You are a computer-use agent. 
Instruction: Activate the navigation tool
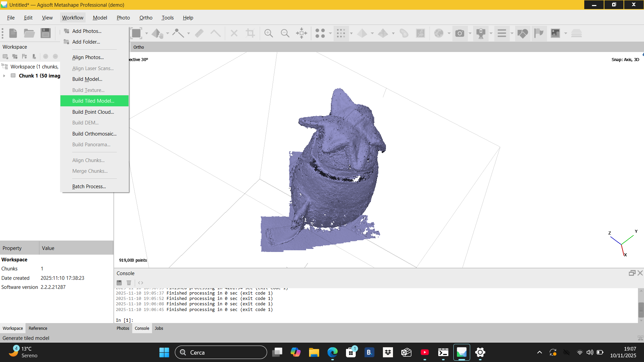[158, 33]
